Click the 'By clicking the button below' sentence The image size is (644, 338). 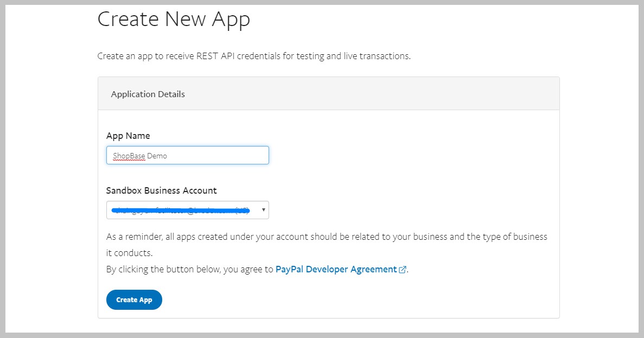coord(190,269)
